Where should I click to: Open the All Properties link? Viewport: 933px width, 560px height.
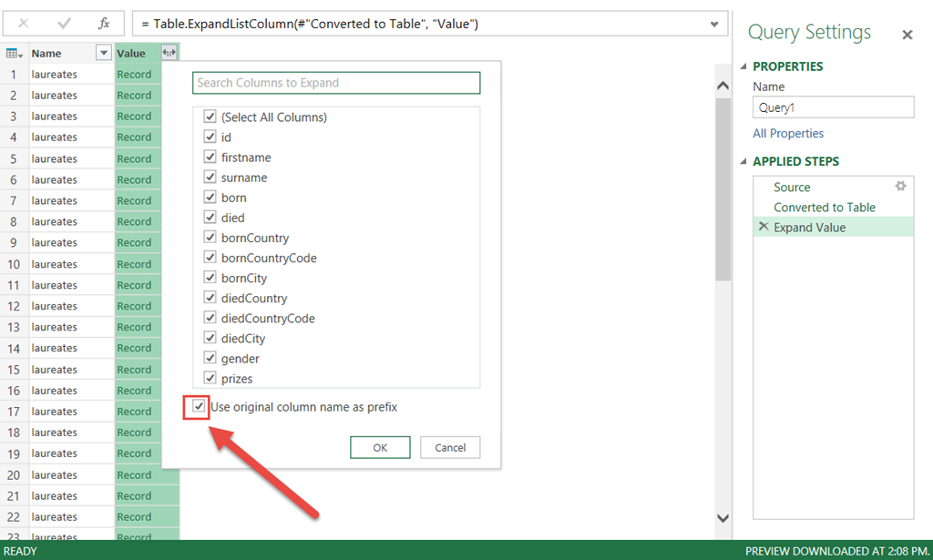click(787, 134)
